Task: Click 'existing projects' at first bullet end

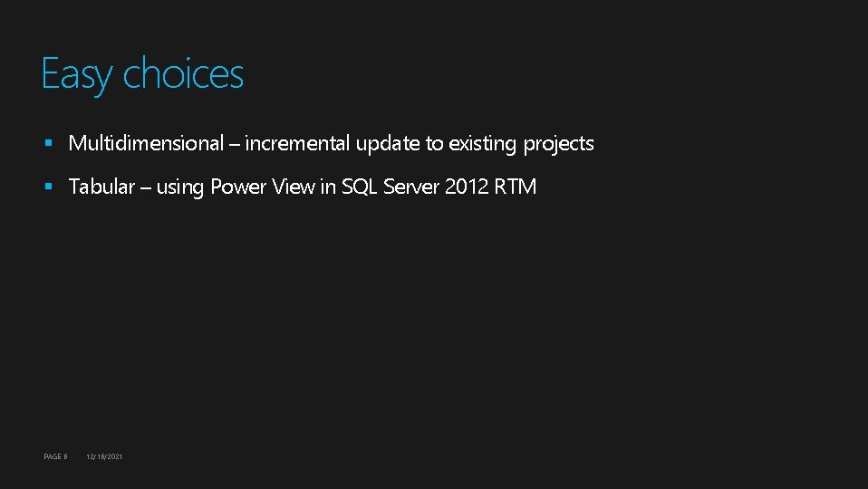Action: point(521,144)
